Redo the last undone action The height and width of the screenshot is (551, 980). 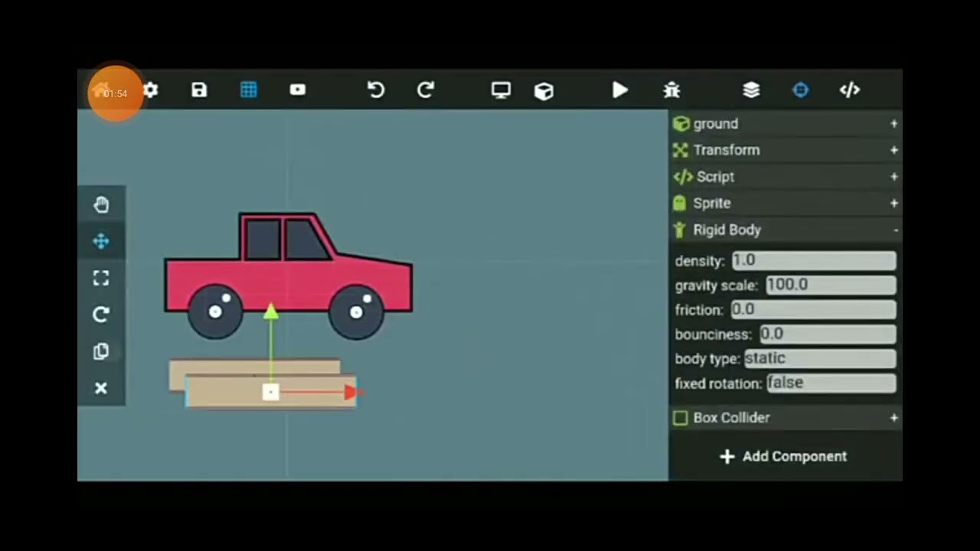tap(426, 90)
